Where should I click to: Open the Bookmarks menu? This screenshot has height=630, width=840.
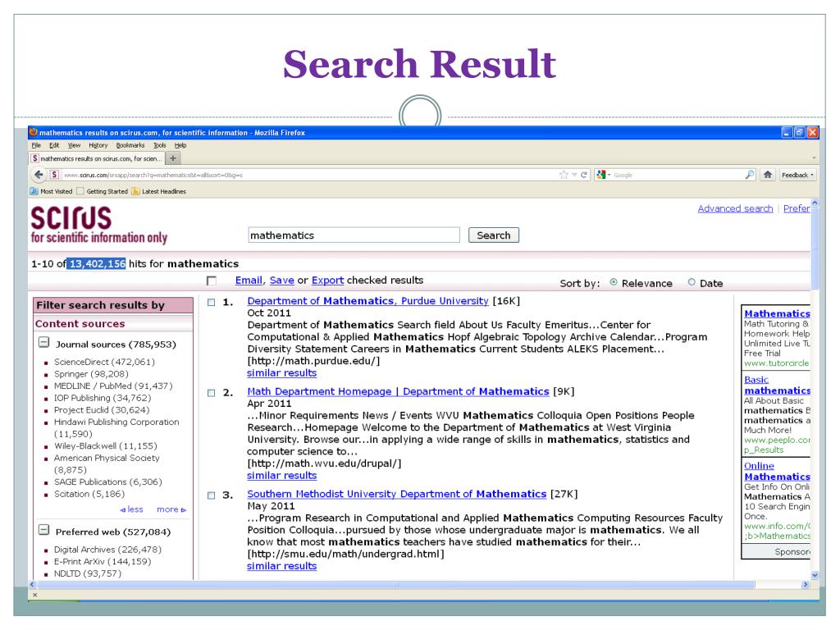coord(130,145)
